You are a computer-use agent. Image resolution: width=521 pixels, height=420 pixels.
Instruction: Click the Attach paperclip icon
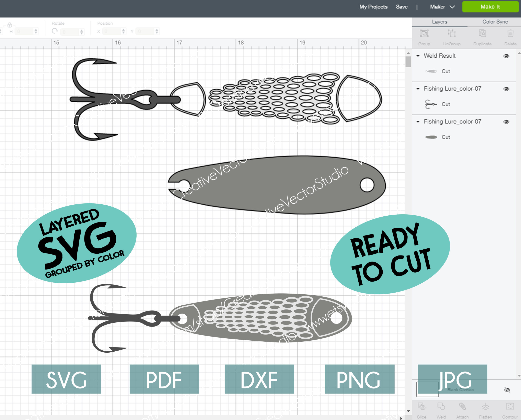pos(462,406)
